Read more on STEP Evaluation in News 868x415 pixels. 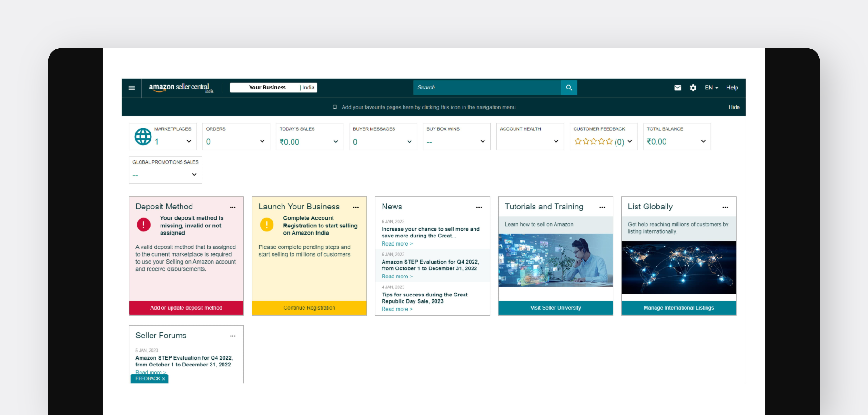tap(397, 277)
